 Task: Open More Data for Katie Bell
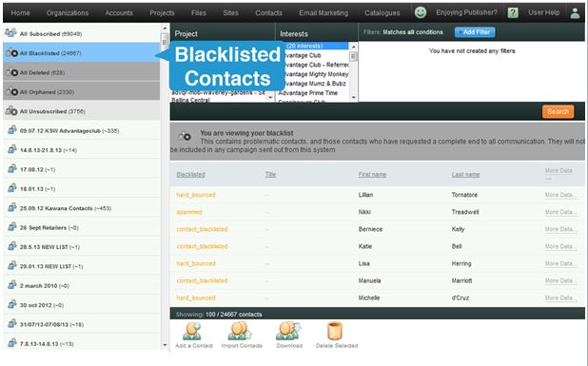560,246
